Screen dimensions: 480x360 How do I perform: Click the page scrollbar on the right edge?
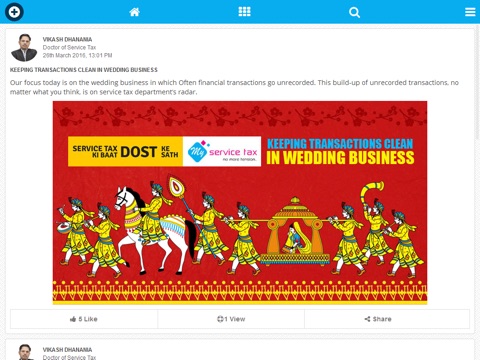[478, 82]
